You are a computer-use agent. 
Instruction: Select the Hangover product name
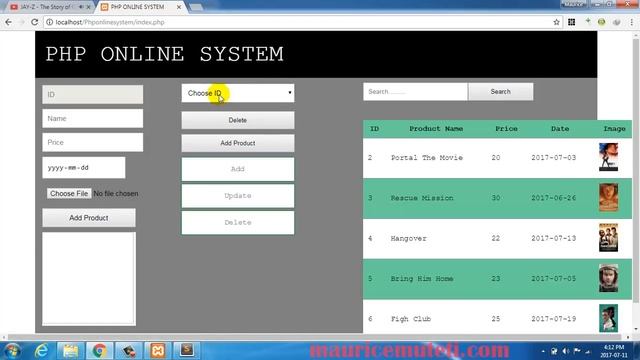[x=409, y=238]
